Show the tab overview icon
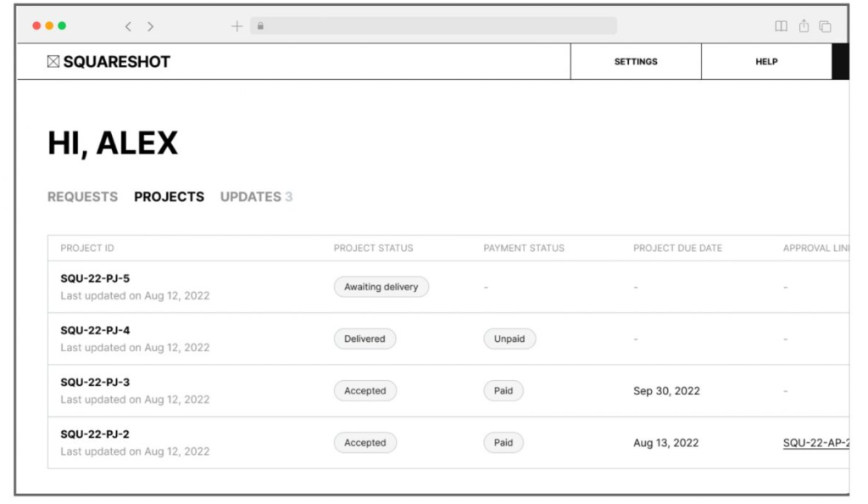Screen dimensions: 868x504 point(825,26)
